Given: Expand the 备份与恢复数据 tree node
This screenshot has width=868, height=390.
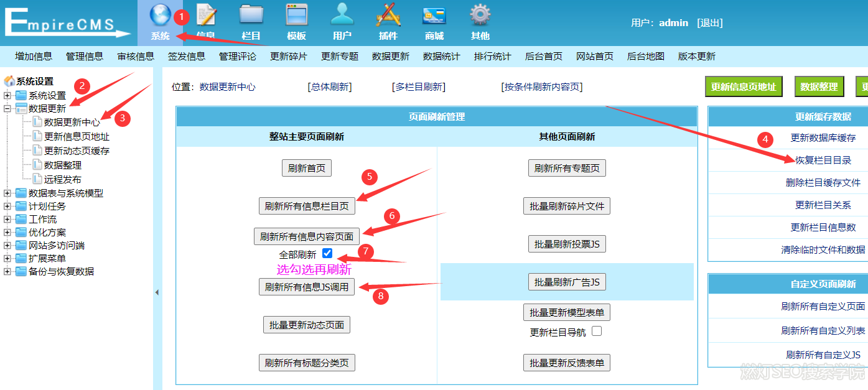Looking at the screenshot, I should click(x=7, y=271).
